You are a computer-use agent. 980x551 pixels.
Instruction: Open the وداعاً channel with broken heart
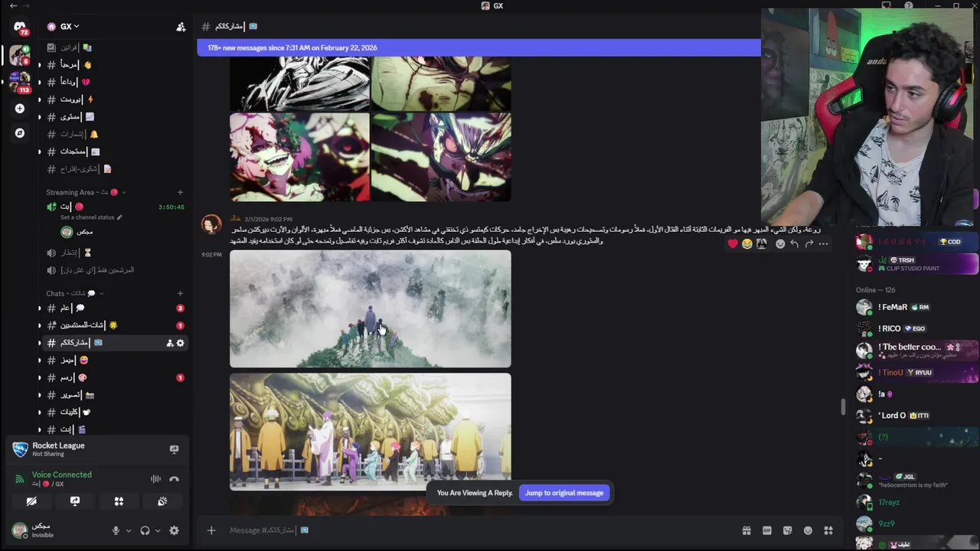[113, 82]
